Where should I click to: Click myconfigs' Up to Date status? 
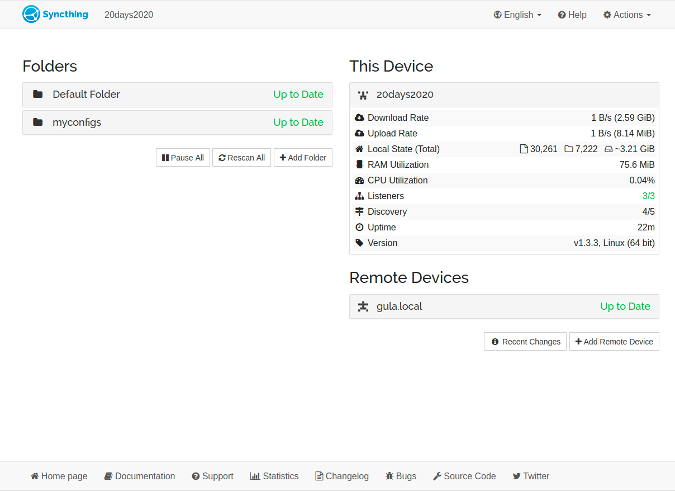298,123
